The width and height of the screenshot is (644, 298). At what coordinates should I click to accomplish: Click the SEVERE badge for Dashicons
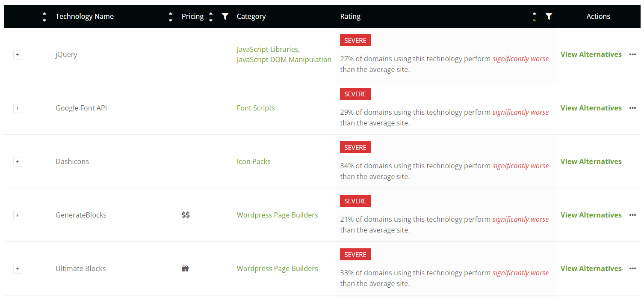[355, 147]
